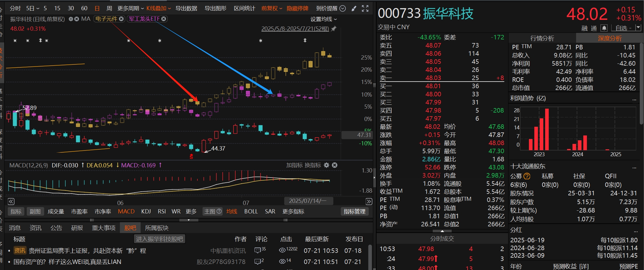Open the 消息 news tab

point(15,228)
